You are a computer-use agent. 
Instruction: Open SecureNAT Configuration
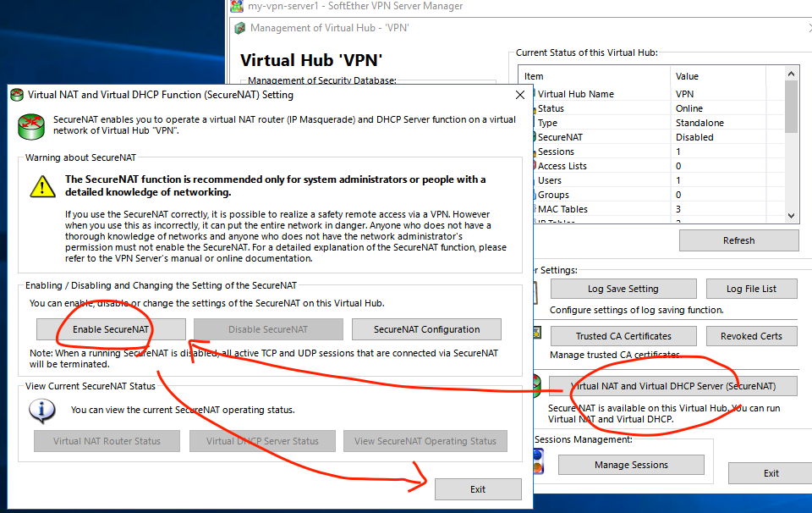tap(426, 329)
